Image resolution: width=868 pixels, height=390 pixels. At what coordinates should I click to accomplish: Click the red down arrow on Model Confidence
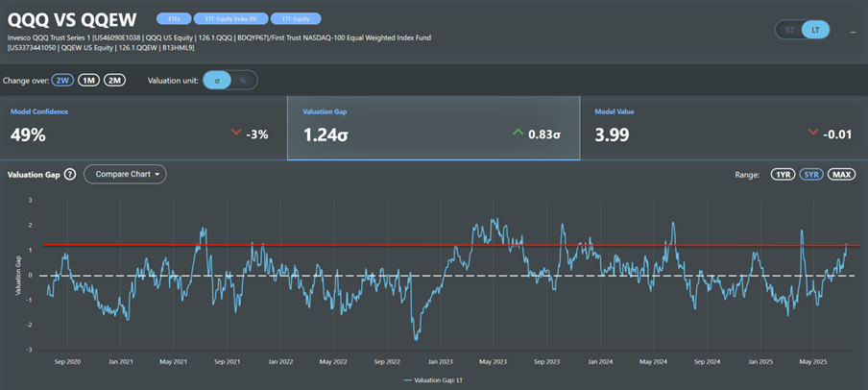click(236, 132)
